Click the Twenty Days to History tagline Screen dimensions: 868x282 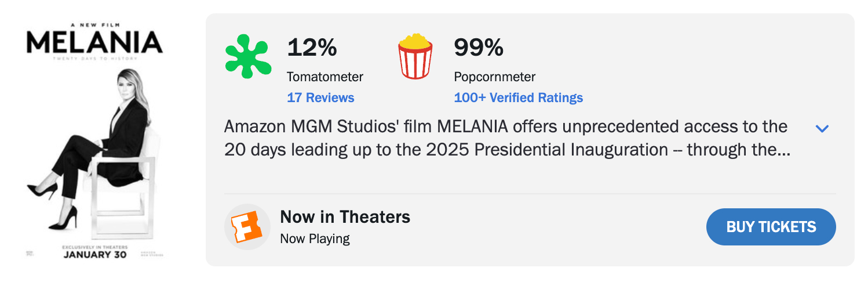point(94,59)
